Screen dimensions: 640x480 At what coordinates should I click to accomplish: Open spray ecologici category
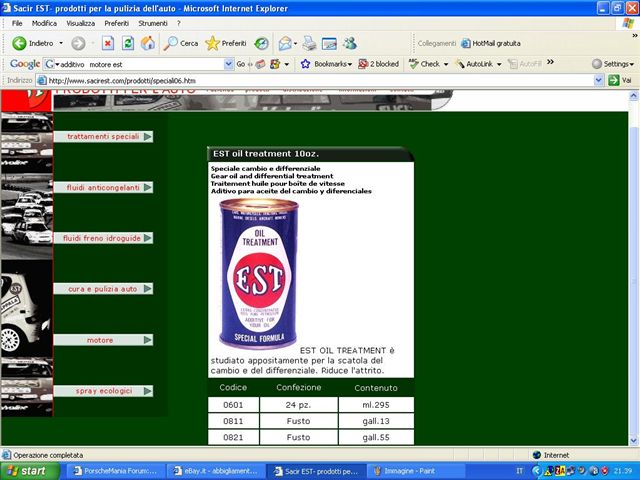click(x=103, y=391)
